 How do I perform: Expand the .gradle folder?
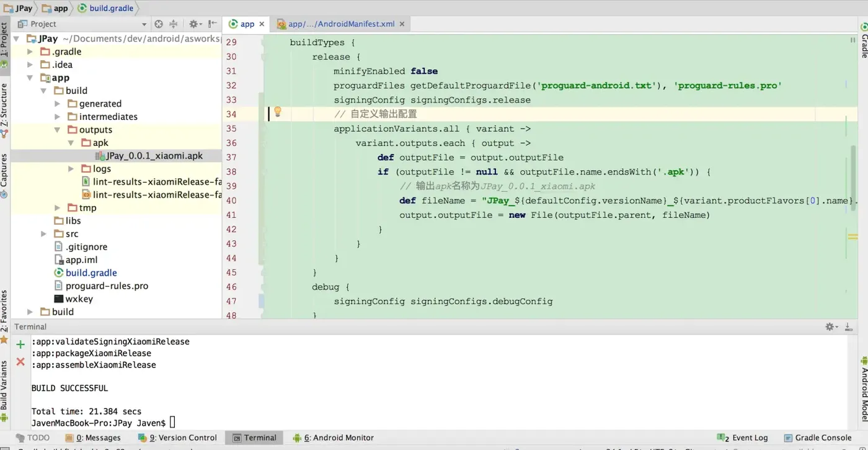coord(30,52)
